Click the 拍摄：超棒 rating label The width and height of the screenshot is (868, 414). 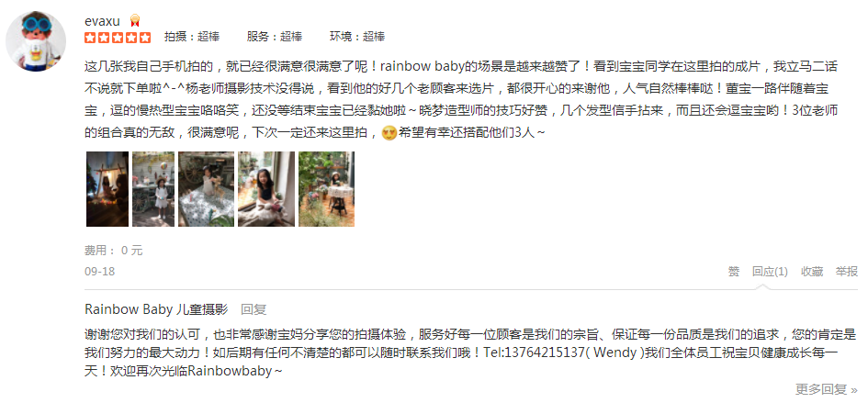click(x=192, y=37)
